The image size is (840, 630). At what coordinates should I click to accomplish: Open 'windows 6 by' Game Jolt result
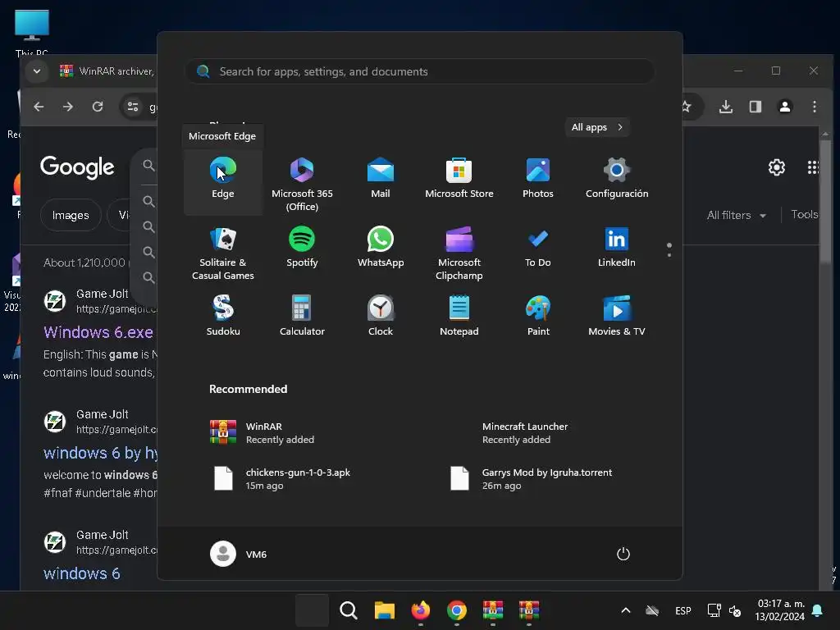click(x=100, y=453)
